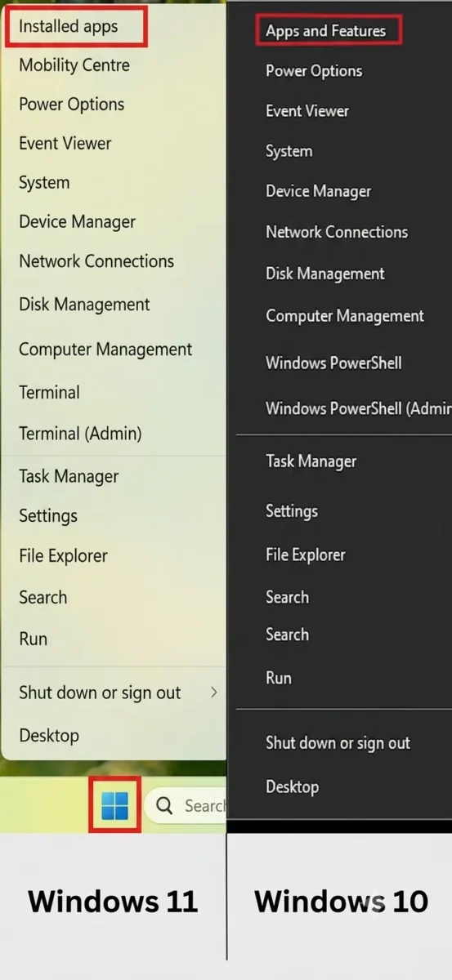Select Run in Windows 10 menu
452x980 pixels.
coord(279,678)
